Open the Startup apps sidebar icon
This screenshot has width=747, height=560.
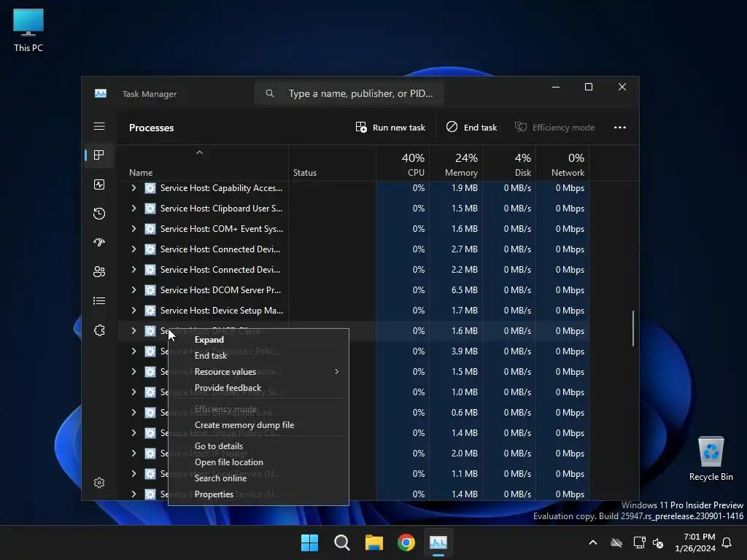click(99, 242)
